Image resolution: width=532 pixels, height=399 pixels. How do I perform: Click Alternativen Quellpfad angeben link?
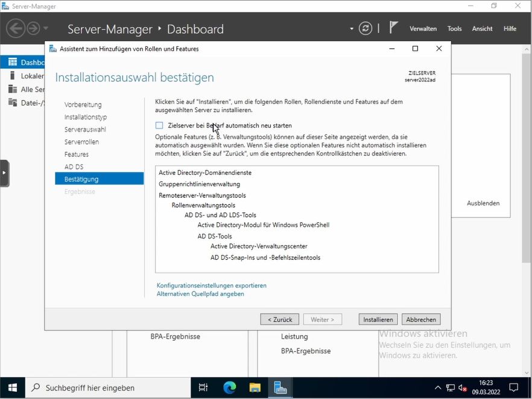200,294
